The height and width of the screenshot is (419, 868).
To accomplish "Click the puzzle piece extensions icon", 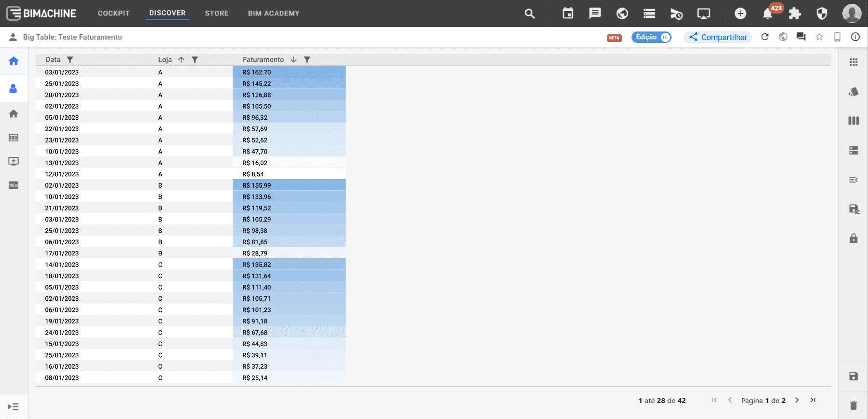I will pyautogui.click(x=795, y=14).
